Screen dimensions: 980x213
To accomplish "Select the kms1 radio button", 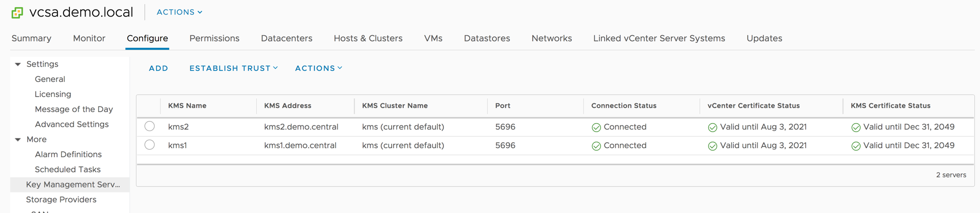I will point(149,145).
